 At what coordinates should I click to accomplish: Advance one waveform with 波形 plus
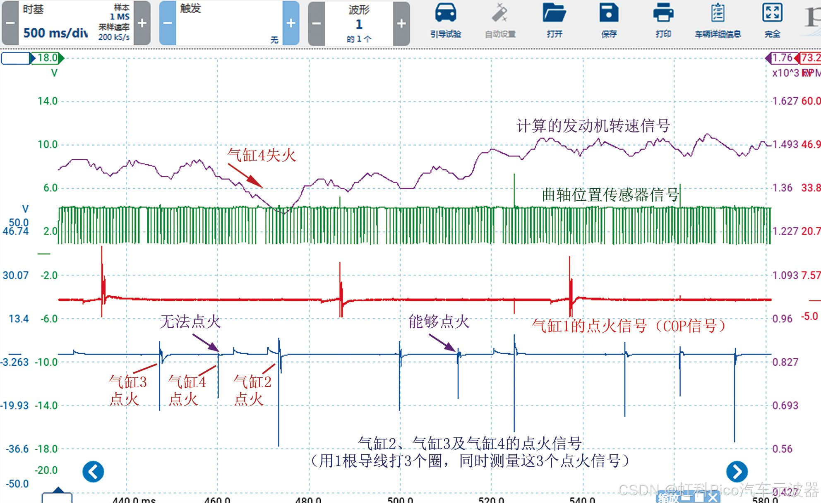pos(401,23)
